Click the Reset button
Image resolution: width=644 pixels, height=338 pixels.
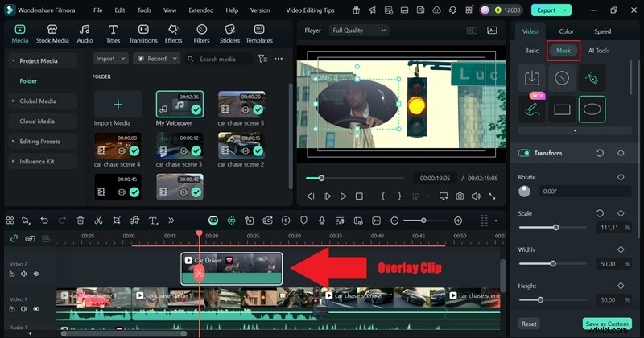tap(529, 324)
